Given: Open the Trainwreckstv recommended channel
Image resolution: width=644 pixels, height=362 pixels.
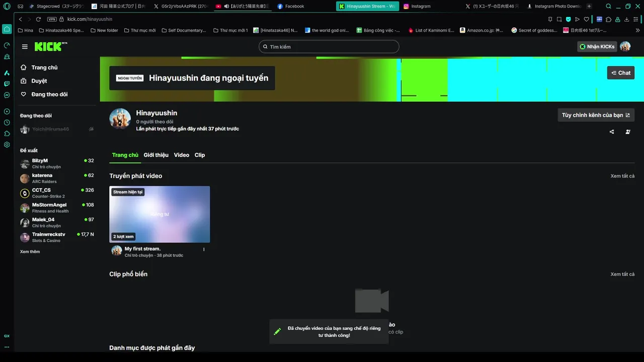Looking at the screenshot, I should 57,237.
